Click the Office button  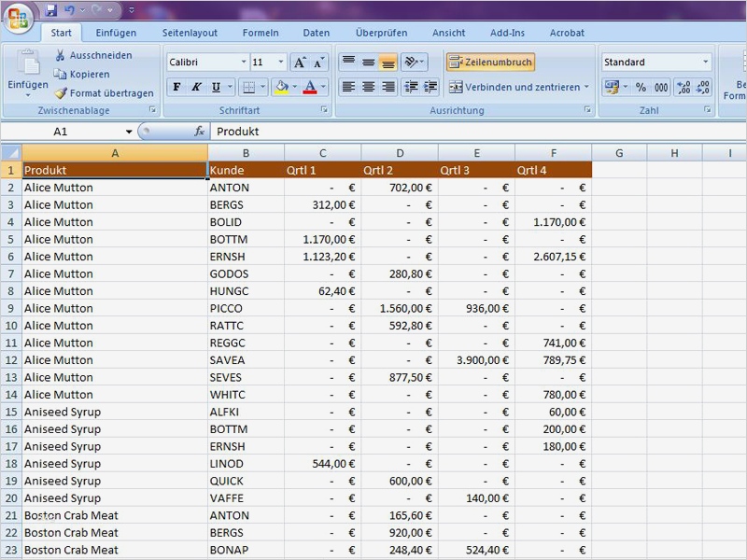18,19
